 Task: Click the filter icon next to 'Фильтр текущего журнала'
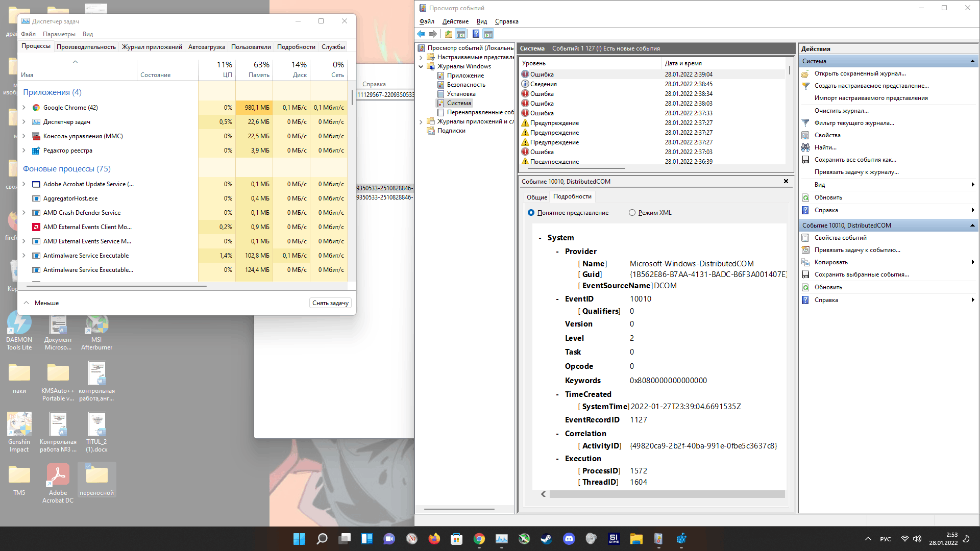pyautogui.click(x=805, y=123)
